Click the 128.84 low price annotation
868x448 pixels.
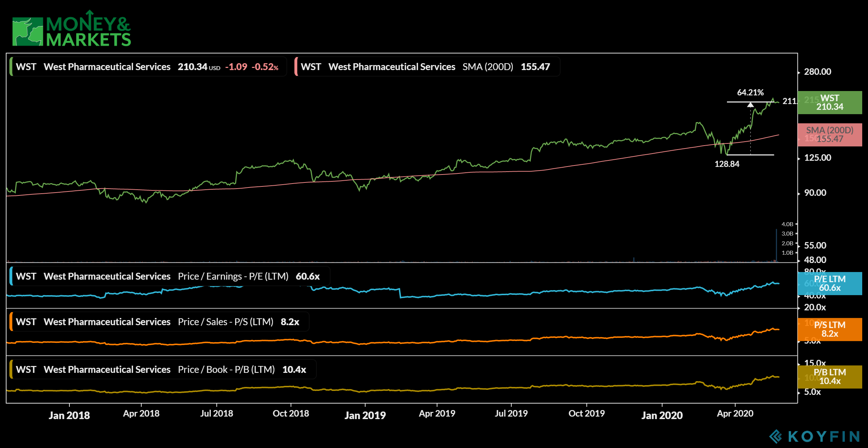click(727, 164)
